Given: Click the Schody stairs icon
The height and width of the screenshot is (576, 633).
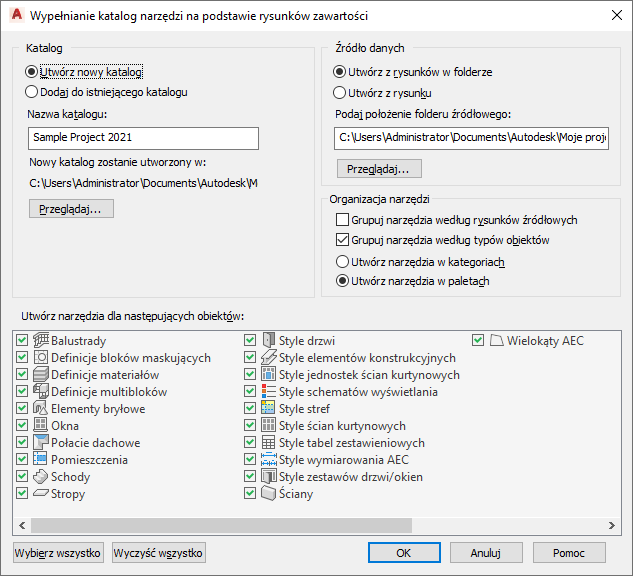Looking at the screenshot, I should (x=42, y=476).
